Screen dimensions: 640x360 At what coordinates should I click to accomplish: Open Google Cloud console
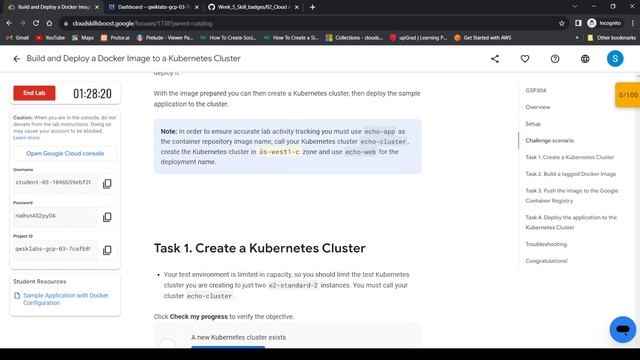click(65, 153)
